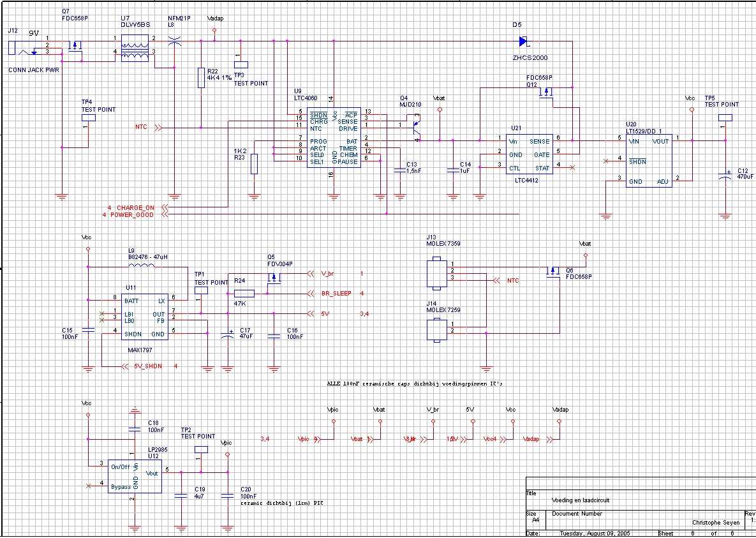Select the Q5 FDV304P MOSFET symbol
This screenshot has height=538, width=756.
click(x=274, y=278)
